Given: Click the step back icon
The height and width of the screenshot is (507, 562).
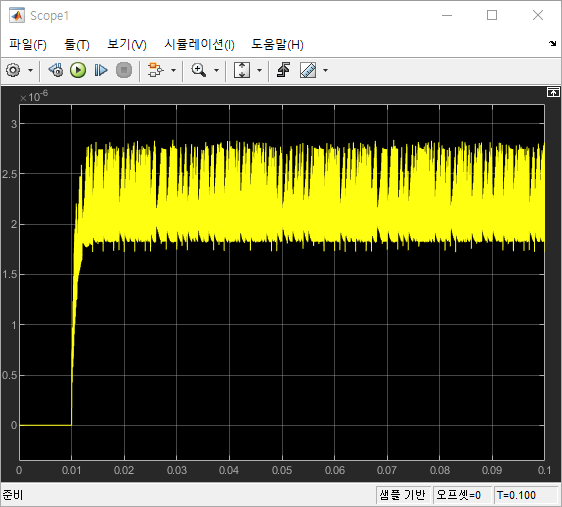Looking at the screenshot, I should [x=56, y=70].
